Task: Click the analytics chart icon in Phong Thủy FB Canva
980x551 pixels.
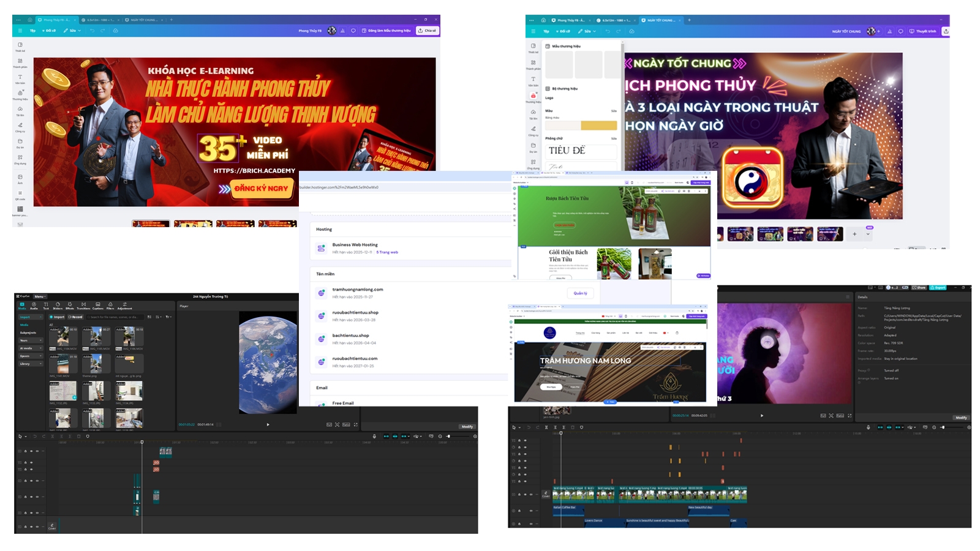Action: (342, 31)
